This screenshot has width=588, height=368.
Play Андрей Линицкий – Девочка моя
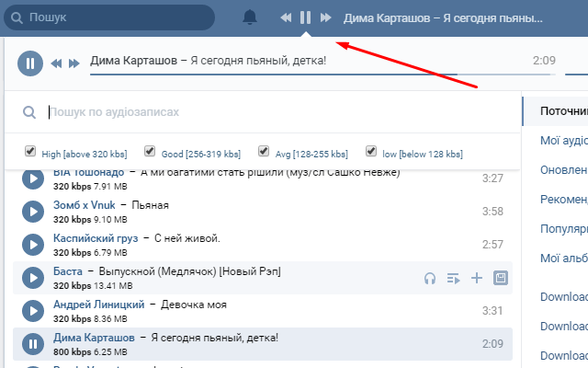tap(33, 311)
